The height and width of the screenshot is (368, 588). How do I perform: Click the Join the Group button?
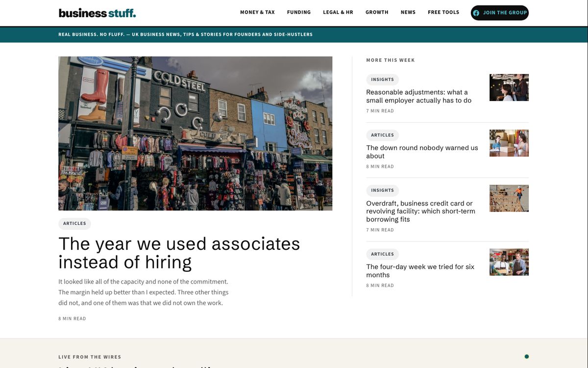pos(500,13)
